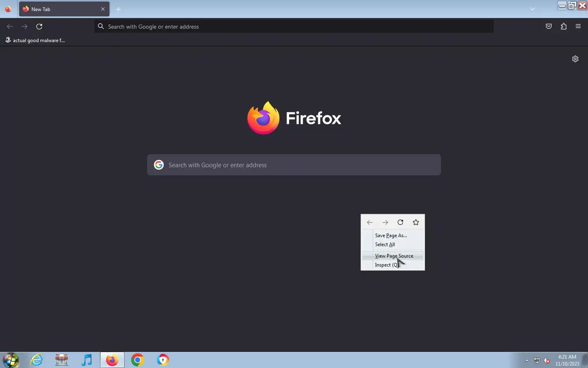Open the network tray icon
The height and width of the screenshot is (368, 588).
point(537,361)
